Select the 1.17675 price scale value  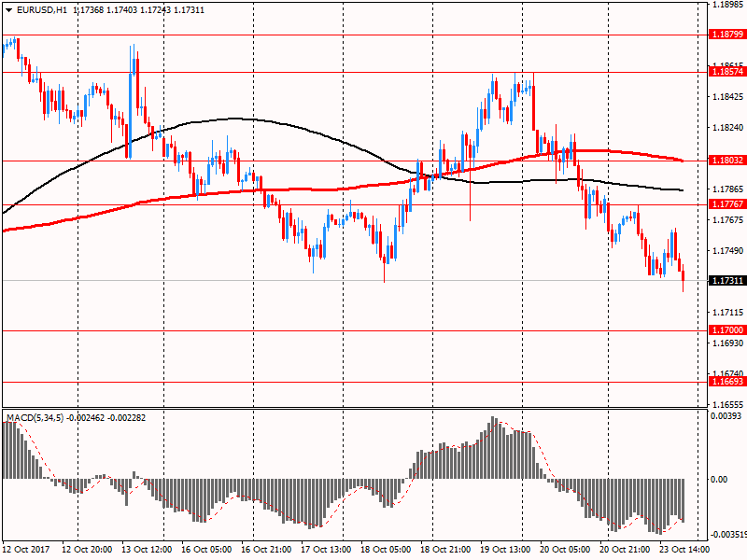pyautogui.click(x=727, y=220)
